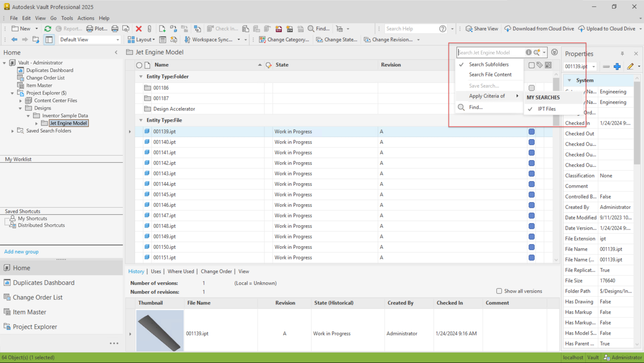Viewport: 644px width, 363px height.
Task: Toggle the IPT Files saved search
Action: (546, 109)
